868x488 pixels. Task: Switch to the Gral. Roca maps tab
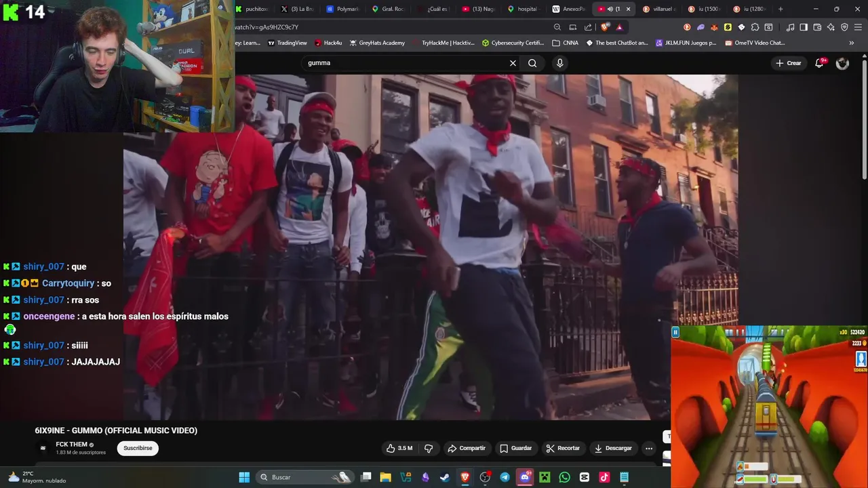[x=388, y=9]
